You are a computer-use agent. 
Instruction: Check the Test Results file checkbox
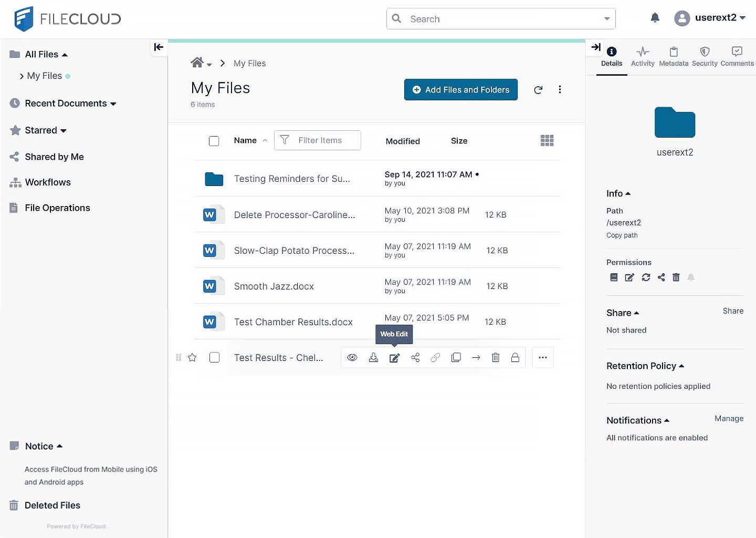214,358
